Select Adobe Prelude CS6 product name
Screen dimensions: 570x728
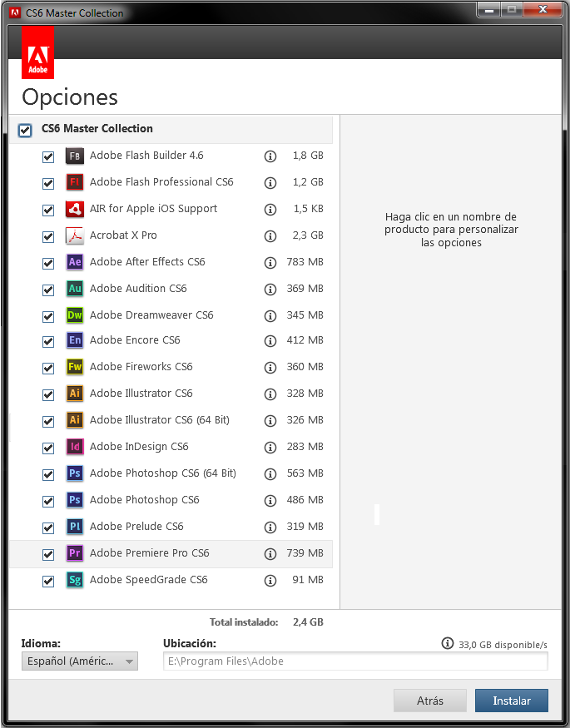click(136, 527)
